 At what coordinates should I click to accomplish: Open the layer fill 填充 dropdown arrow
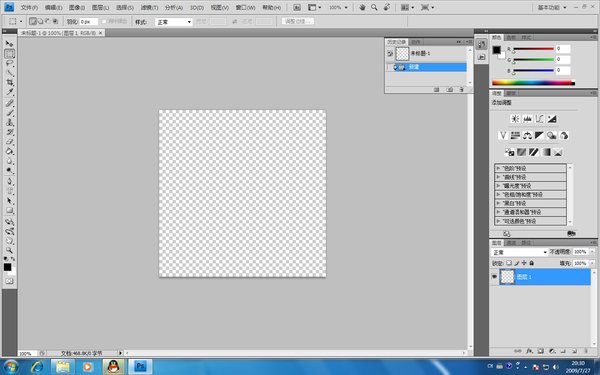click(x=592, y=263)
